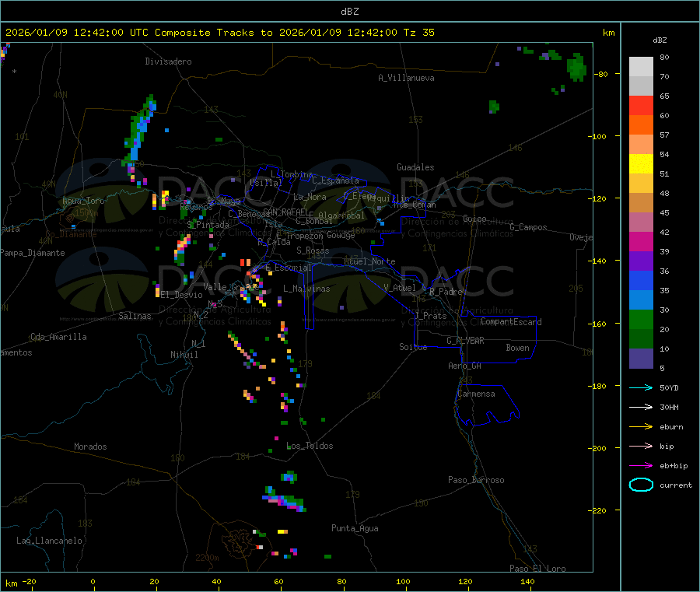Click the SAN_RAFAEL city label

pos(285,212)
